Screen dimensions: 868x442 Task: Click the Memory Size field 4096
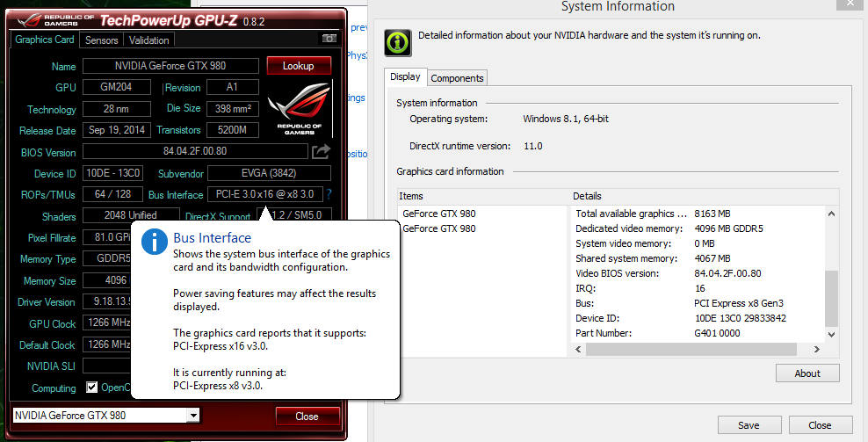[107, 280]
